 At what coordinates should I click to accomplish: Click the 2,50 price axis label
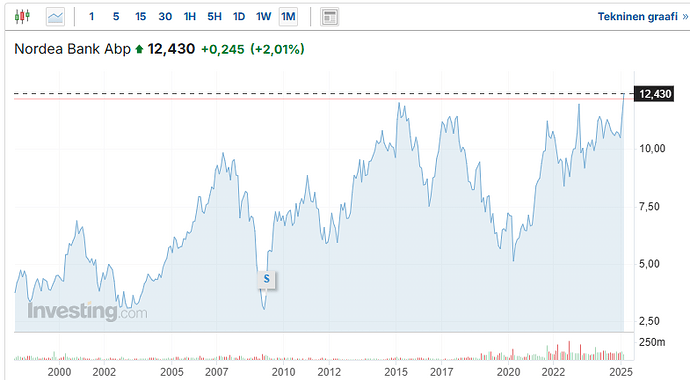tap(650, 321)
